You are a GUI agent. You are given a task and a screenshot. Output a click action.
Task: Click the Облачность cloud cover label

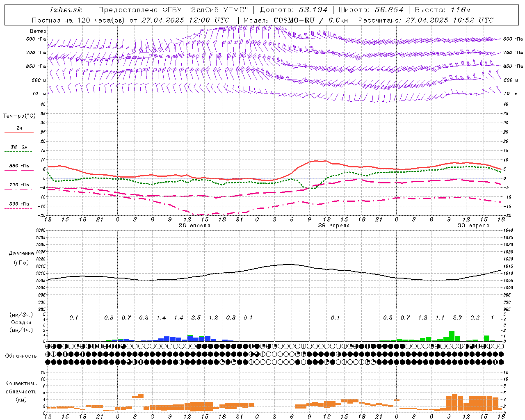(21, 356)
